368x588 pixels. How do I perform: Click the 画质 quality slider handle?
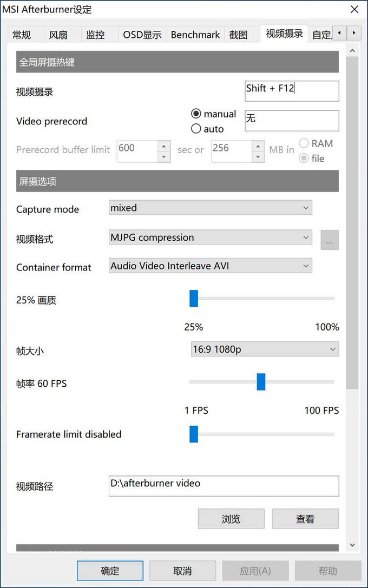click(194, 299)
